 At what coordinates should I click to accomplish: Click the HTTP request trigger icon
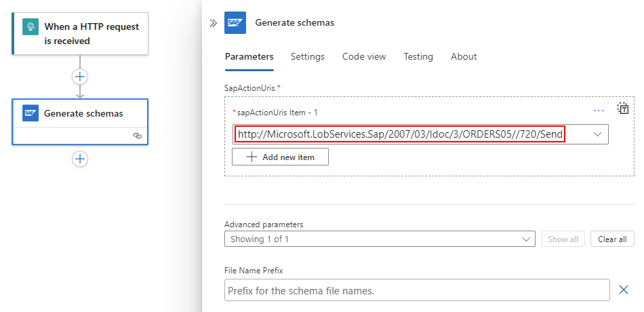(30, 27)
